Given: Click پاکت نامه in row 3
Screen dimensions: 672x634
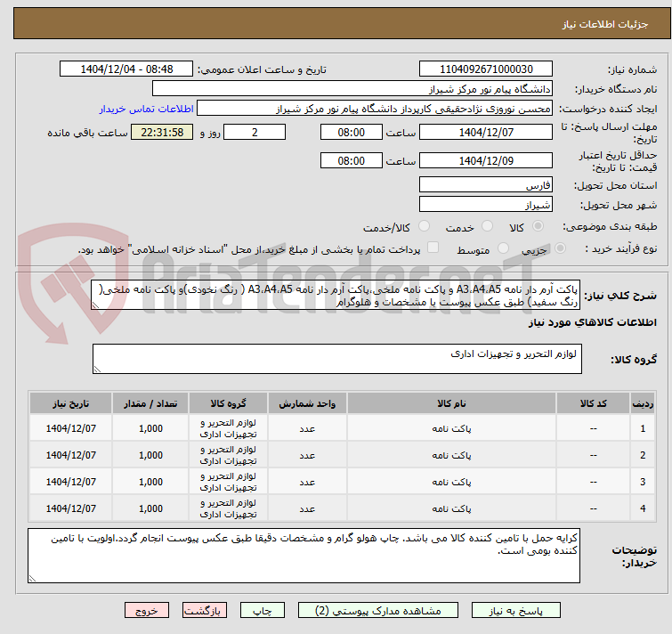Looking at the screenshot, I should coord(451,482).
